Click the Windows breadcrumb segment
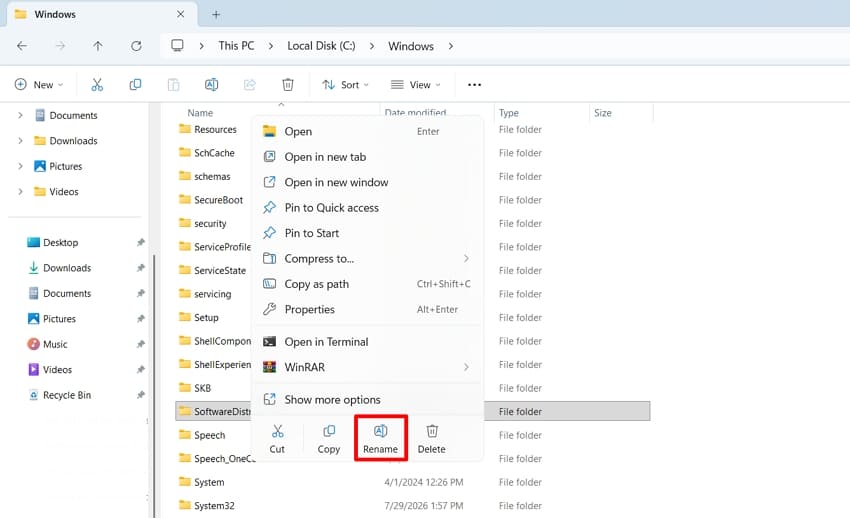 click(x=410, y=46)
